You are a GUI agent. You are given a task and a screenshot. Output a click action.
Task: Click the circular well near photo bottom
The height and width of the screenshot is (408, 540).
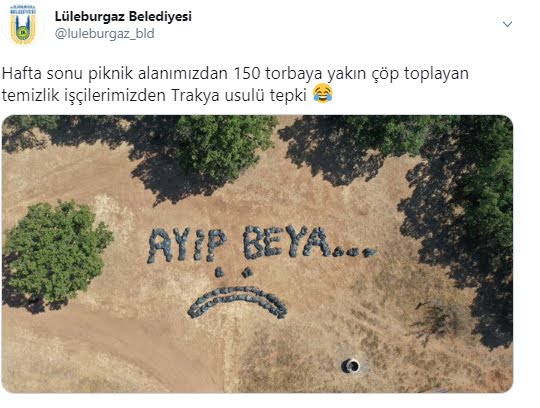(x=351, y=366)
